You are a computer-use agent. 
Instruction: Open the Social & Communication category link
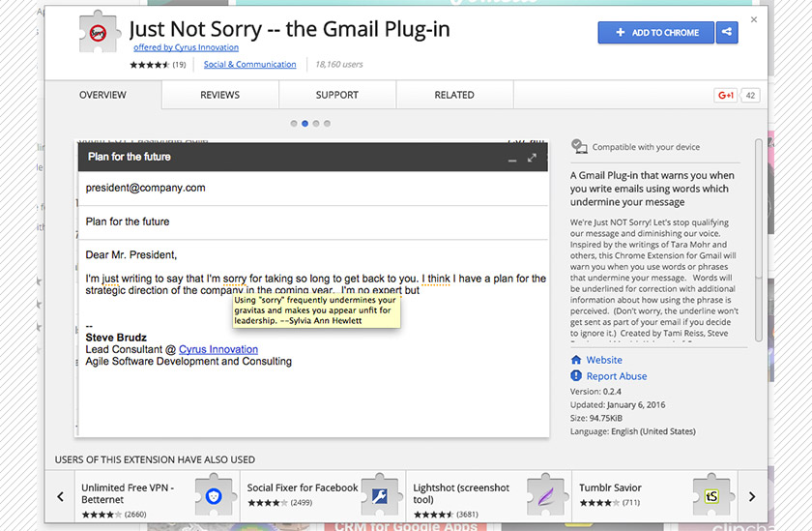[x=249, y=64]
